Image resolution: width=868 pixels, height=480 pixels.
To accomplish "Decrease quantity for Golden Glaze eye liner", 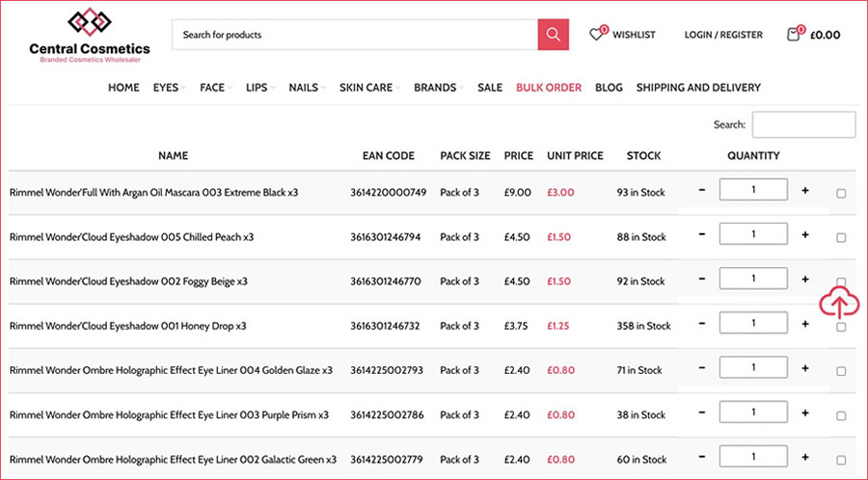I will [702, 367].
